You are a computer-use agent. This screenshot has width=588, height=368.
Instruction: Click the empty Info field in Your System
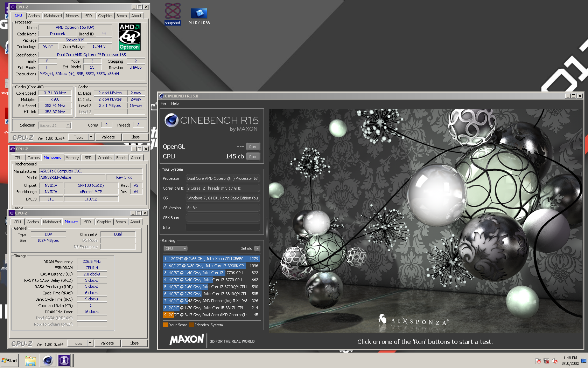pyautogui.click(x=223, y=227)
